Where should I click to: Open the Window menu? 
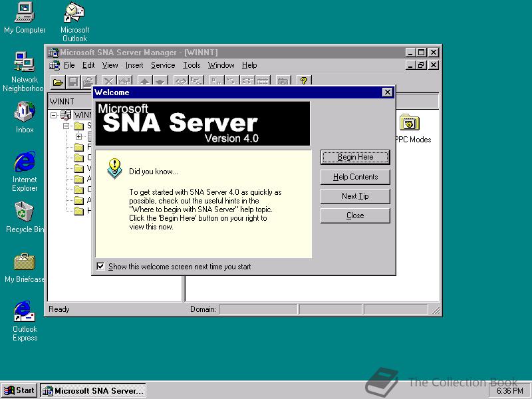point(221,65)
